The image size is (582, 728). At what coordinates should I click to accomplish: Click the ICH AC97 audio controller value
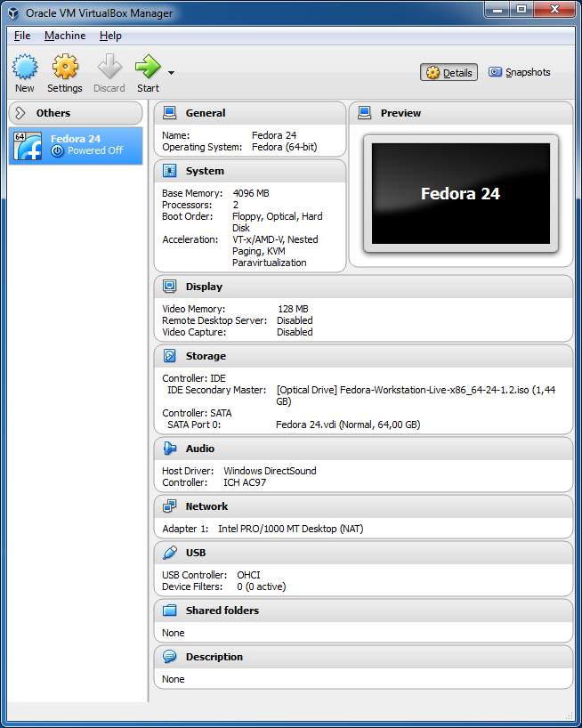(245, 482)
